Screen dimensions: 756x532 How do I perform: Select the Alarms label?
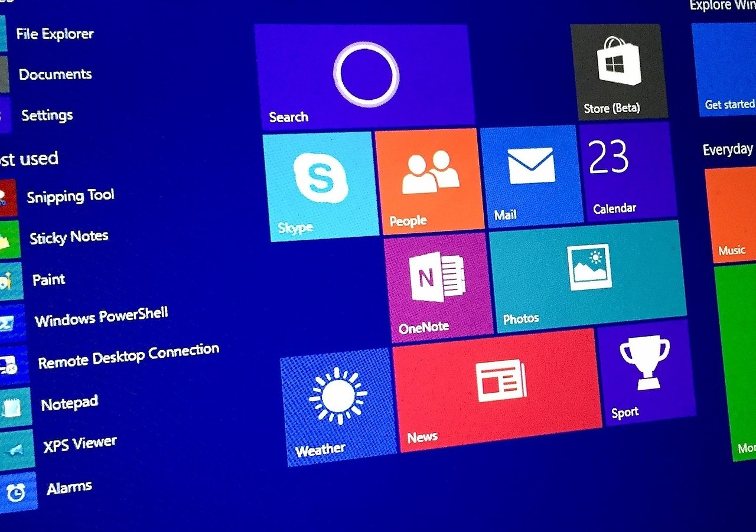pyautogui.click(x=70, y=488)
